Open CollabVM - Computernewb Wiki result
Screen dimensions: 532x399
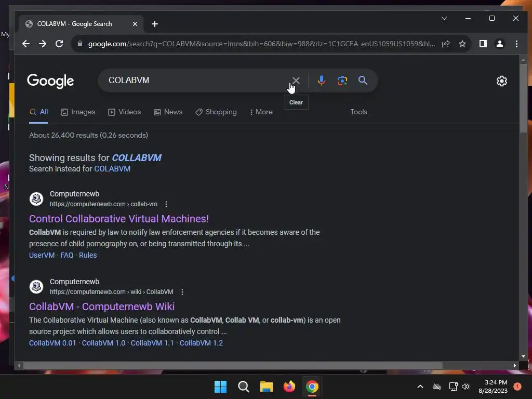click(x=102, y=307)
